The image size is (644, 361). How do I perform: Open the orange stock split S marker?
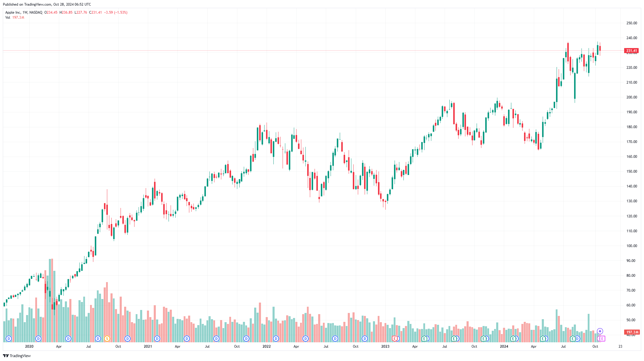[107, 338]
